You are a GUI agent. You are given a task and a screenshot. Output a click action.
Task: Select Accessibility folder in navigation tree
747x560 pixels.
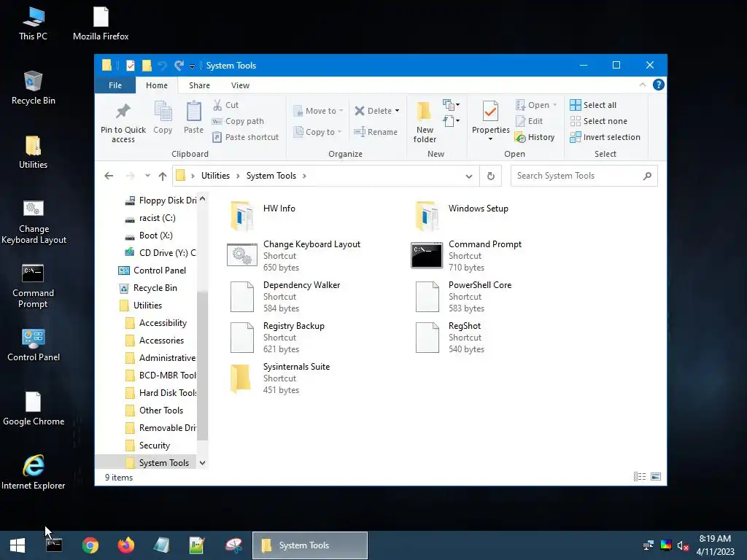click(x=156, y=323)
